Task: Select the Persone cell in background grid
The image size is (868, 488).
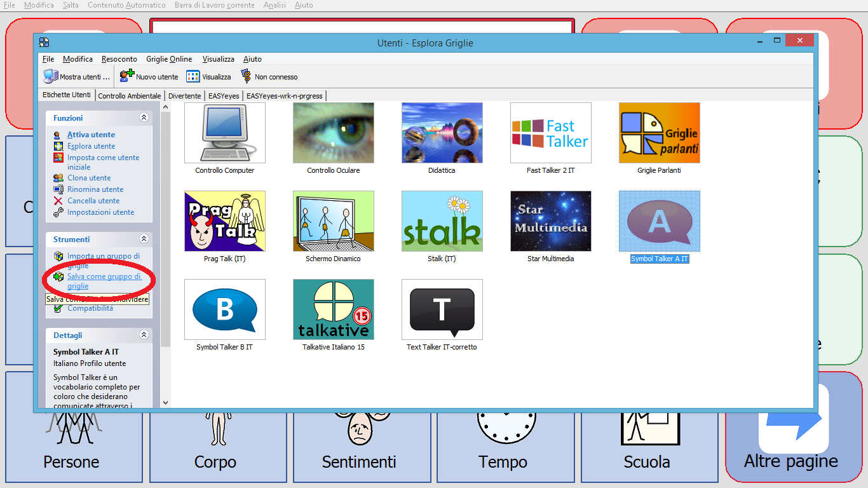Action: tap(74, 427)
